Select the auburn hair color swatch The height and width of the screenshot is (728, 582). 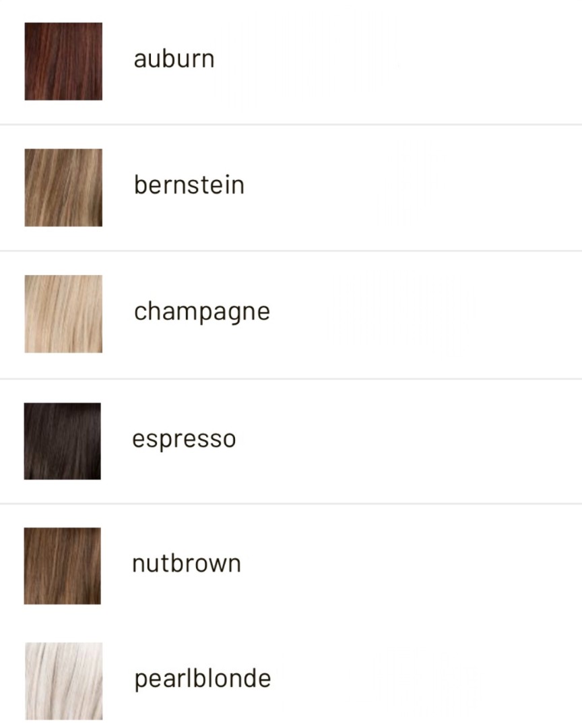coord(63,61)
